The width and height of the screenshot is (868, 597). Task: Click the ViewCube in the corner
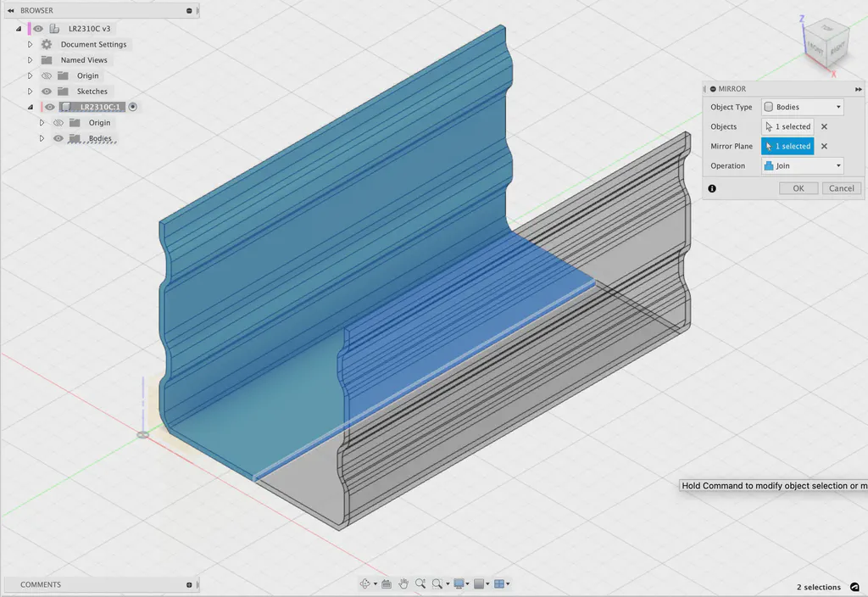[825, 45]
